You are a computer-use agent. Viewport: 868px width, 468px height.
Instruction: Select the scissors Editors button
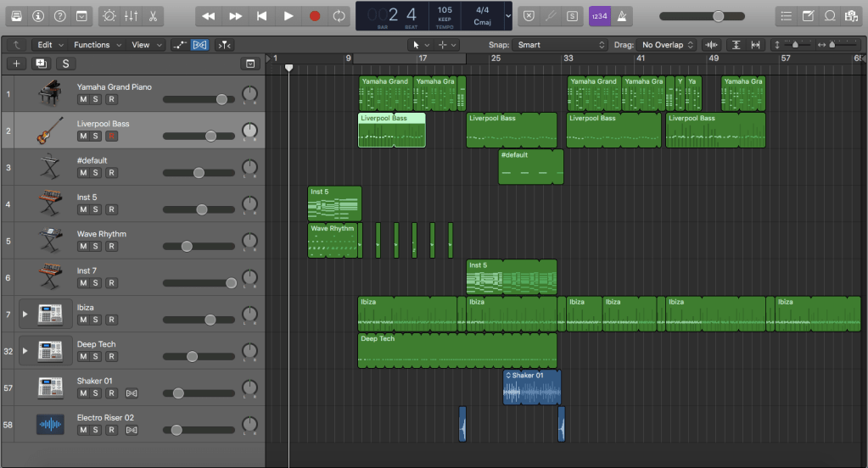153,16
